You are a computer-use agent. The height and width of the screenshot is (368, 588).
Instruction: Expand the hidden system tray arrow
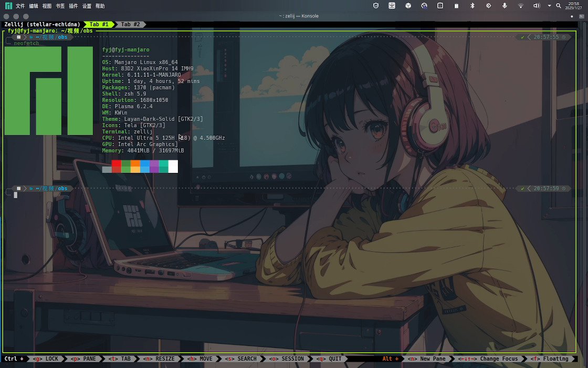coord(549,6)
